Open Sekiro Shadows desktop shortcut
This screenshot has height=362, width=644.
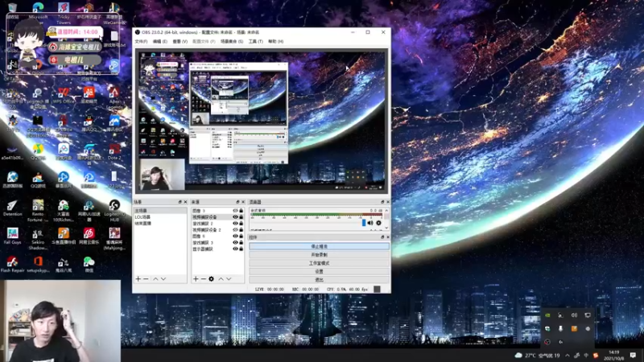coord(38,239)
